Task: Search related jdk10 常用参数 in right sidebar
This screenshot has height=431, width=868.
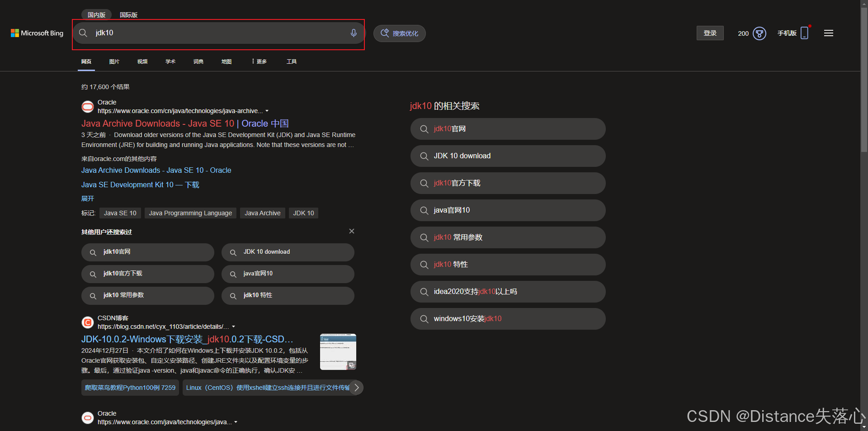Action: click(508, 237)
